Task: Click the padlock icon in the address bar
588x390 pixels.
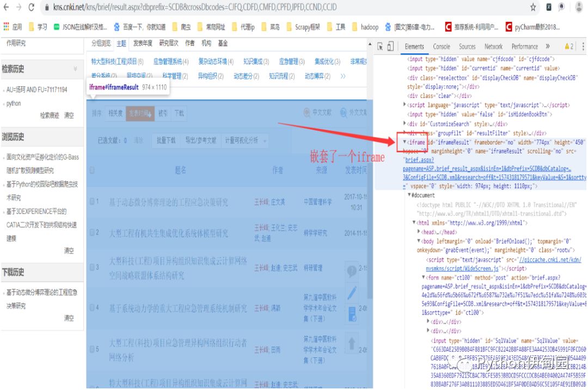Action: 47,7
